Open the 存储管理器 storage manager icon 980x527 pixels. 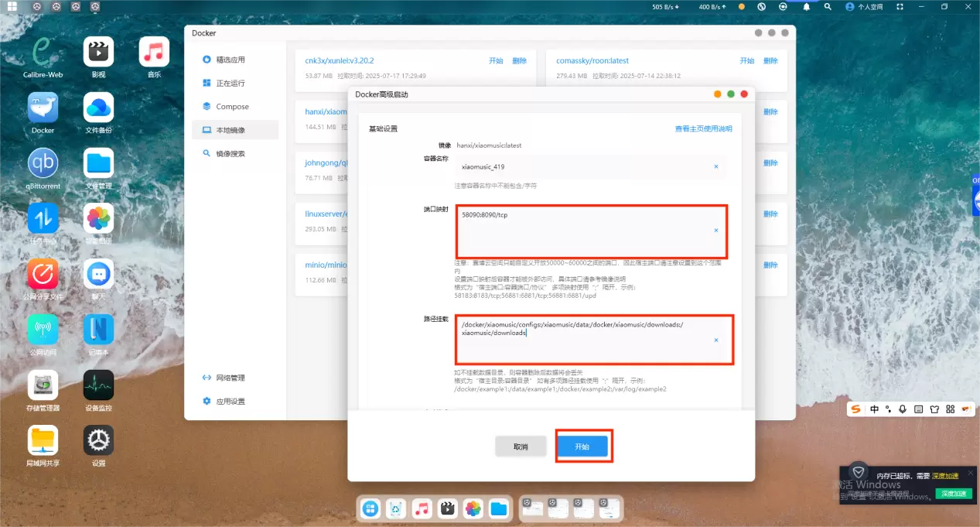pos(43,385)
